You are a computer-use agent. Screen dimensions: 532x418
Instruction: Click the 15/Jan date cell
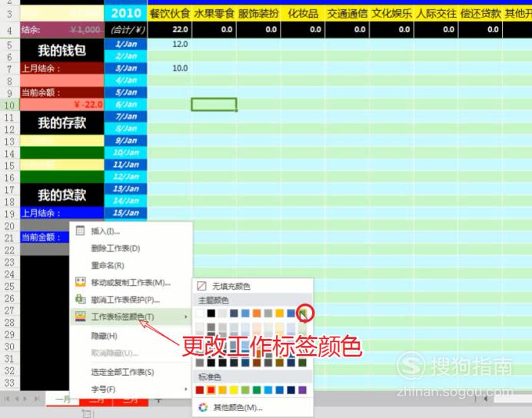click(x=126, y=213)
